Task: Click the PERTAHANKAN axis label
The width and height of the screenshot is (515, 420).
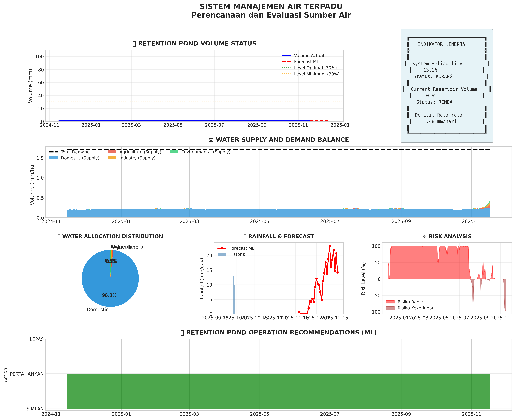Action: (x=27, y=374)
